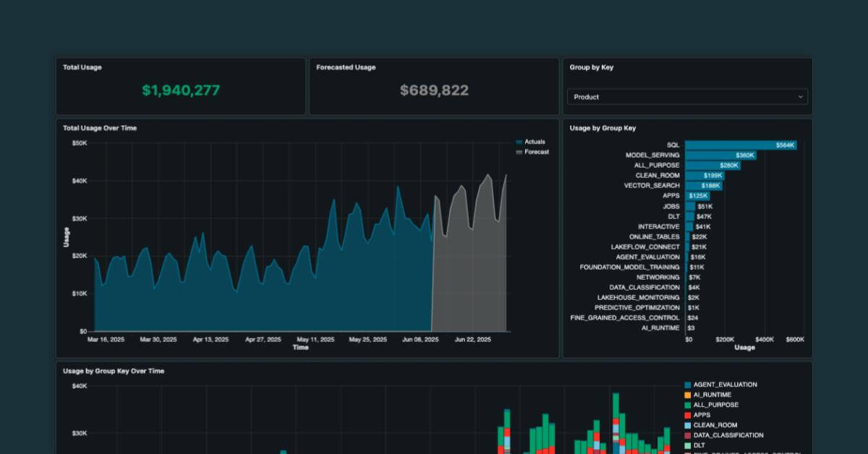Click the ALL_PURPOSE green legend square
The height and width of the screenshot is (454, 868).
[687, 406]
